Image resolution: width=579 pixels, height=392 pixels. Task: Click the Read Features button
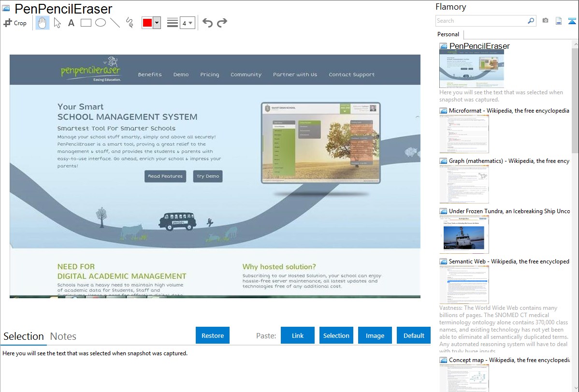click(x=165, y=176)
